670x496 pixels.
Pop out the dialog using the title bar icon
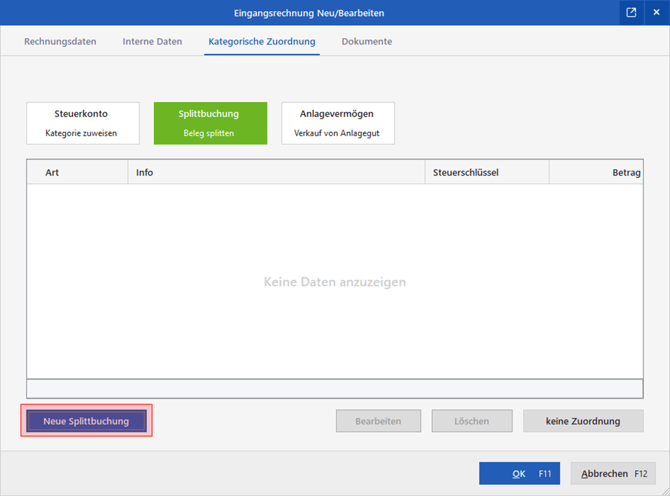pos(631,13)
